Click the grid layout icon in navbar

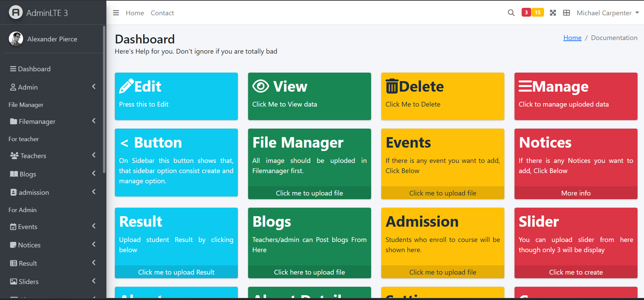click(x=567, y=13)
